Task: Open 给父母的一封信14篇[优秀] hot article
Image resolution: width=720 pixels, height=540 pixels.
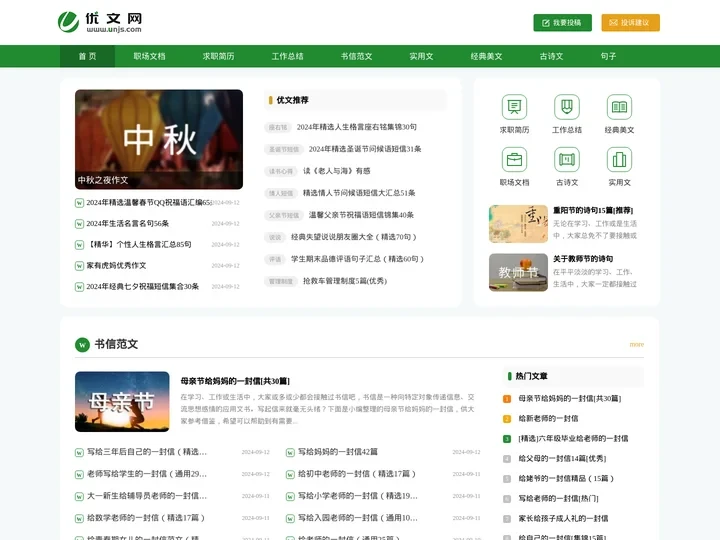Action: point(562,459)
